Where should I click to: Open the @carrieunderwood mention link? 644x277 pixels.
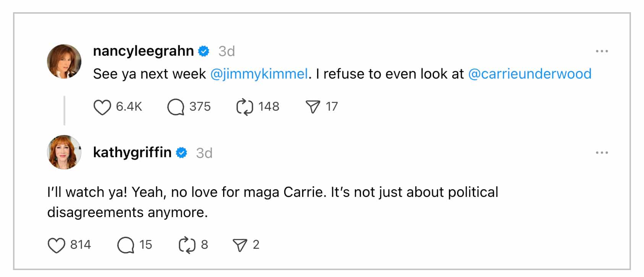529,74
